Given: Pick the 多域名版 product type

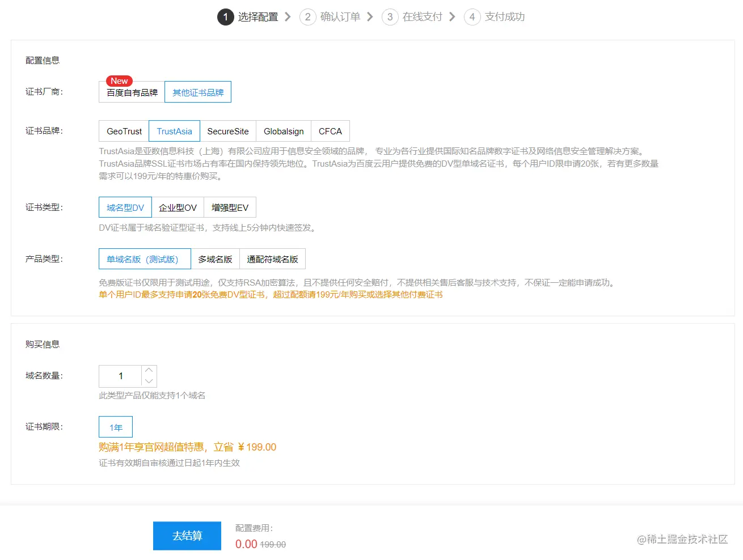Looking at the screenshot, I should 215,259.
